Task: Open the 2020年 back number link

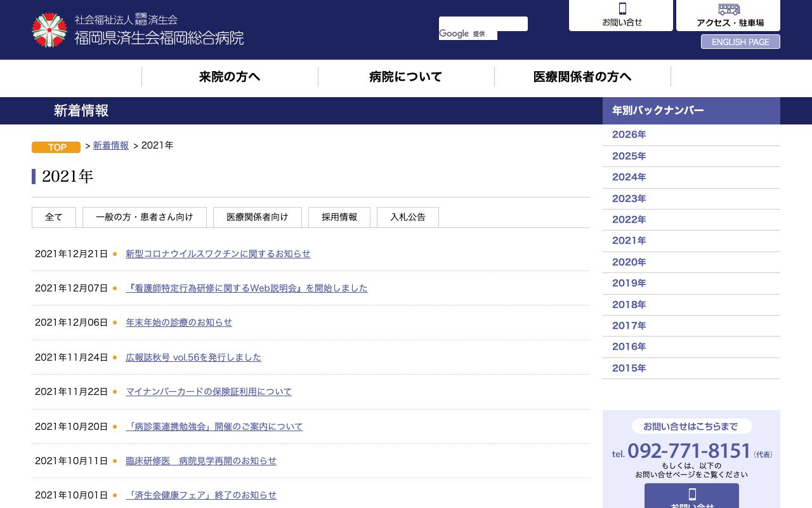Action: pos(629,262)
